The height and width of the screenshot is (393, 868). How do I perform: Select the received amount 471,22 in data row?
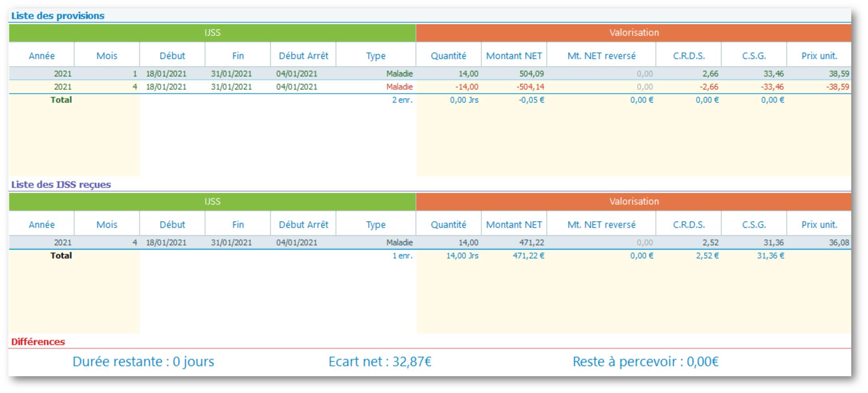tap(532, 243)
